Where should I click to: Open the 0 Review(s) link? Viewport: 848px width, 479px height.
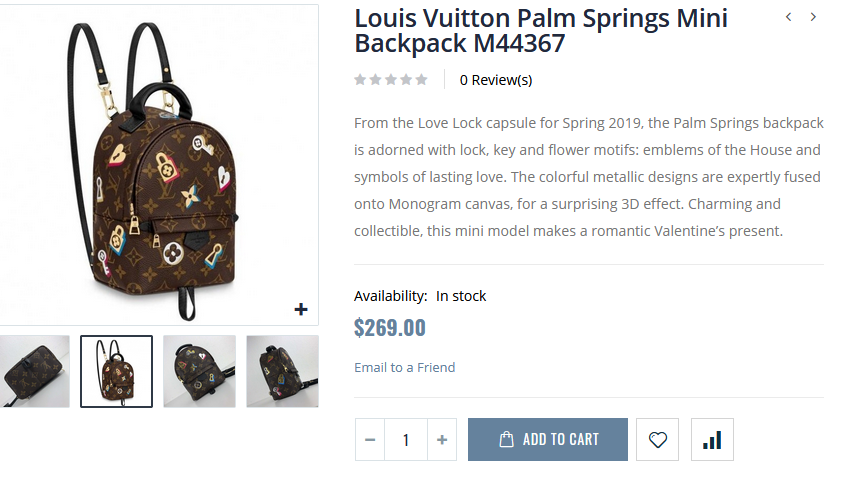[x=496, y=80]
